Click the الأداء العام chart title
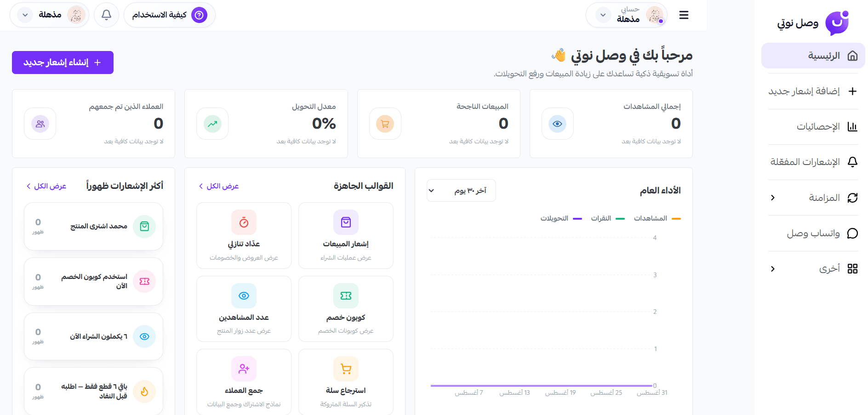This screenshot has height=415, width=868. point(660,191)
